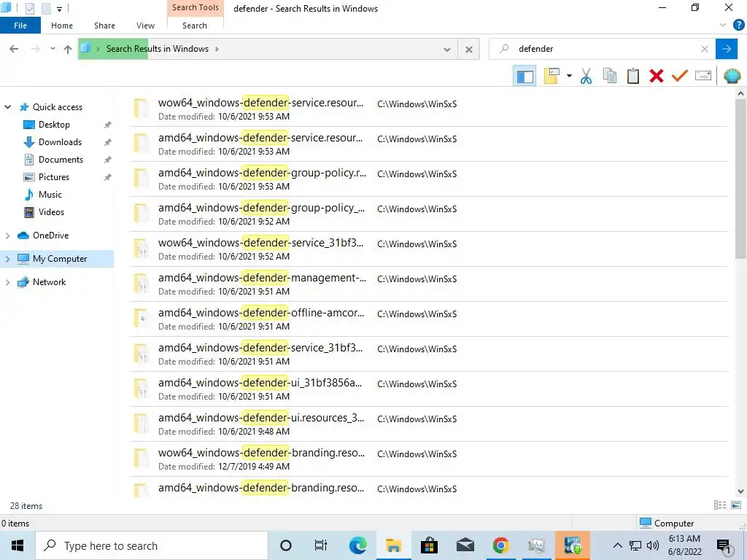This screenshot has width=747, height=560.
Task: Open Videos in the navigation pane
Action: pyautogui.click(x=51, y=212)
